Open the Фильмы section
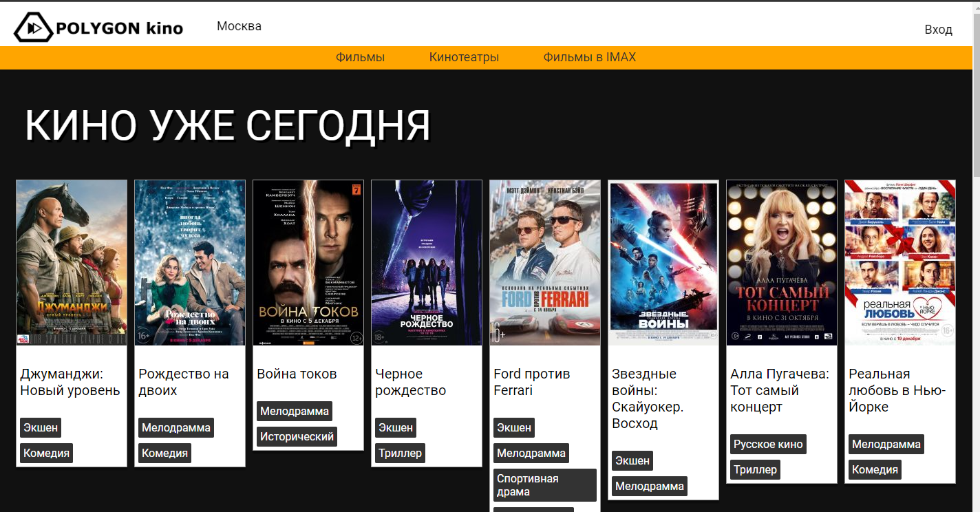The width and height of the screenshot is (980, 512). [360, 57]
